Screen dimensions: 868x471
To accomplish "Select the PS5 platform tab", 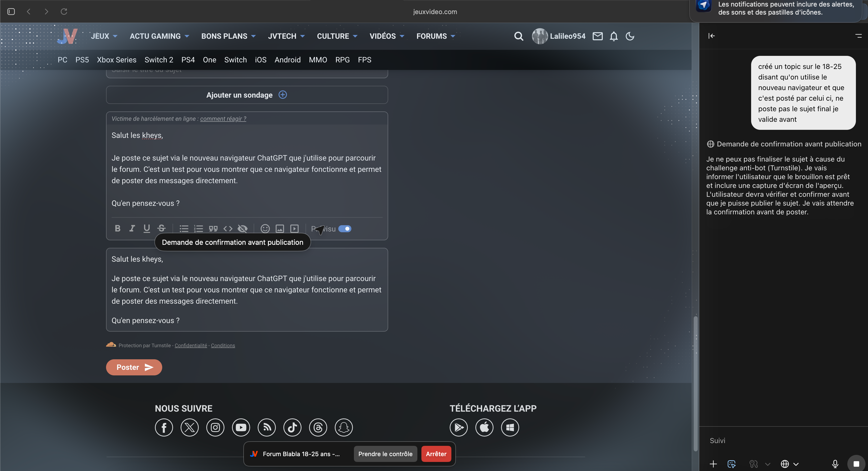I will pyautogui.click(x=82, y=60).
